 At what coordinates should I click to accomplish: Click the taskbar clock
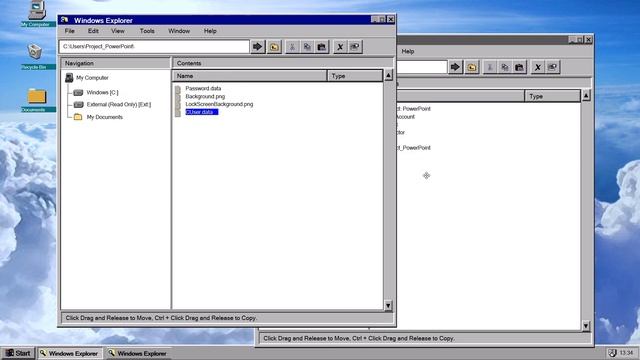(627, 353)
